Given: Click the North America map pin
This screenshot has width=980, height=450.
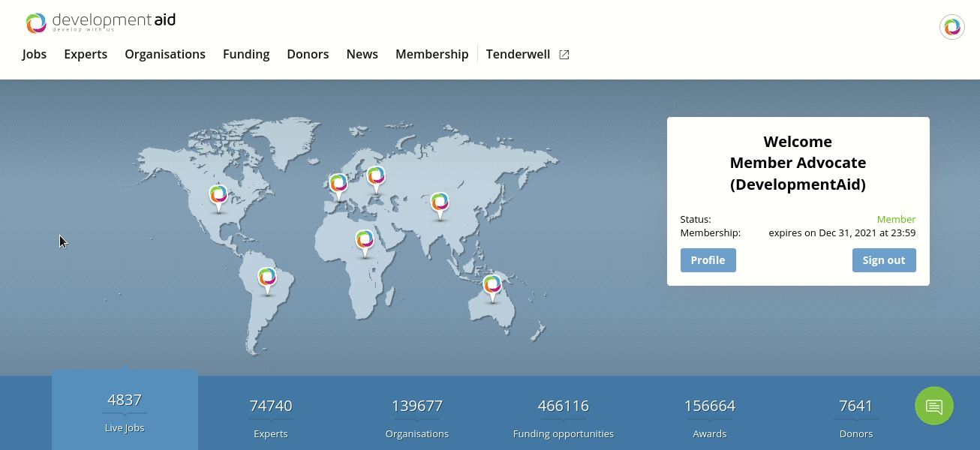Looking at the screenshot, I should pos(218,196).
